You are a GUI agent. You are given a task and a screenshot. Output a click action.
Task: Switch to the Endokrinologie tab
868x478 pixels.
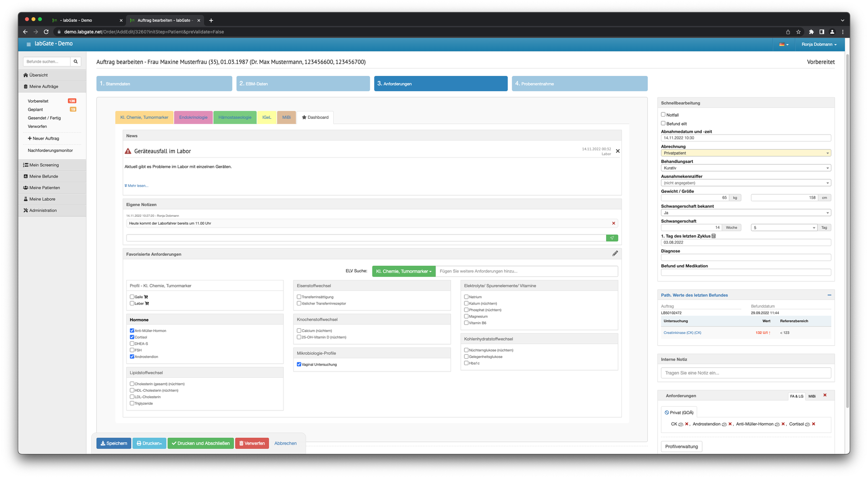coord(193,117)
